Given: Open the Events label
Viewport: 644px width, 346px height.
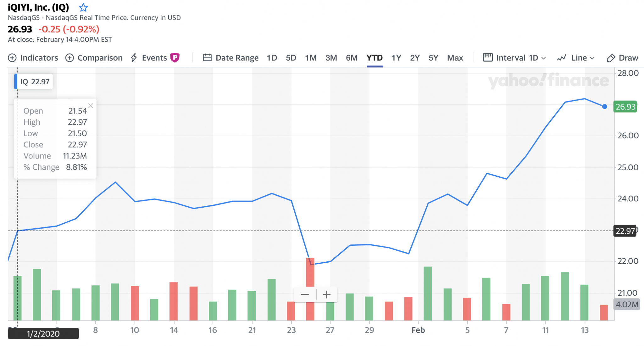Looking at the screenshot, I should [154, 58].
